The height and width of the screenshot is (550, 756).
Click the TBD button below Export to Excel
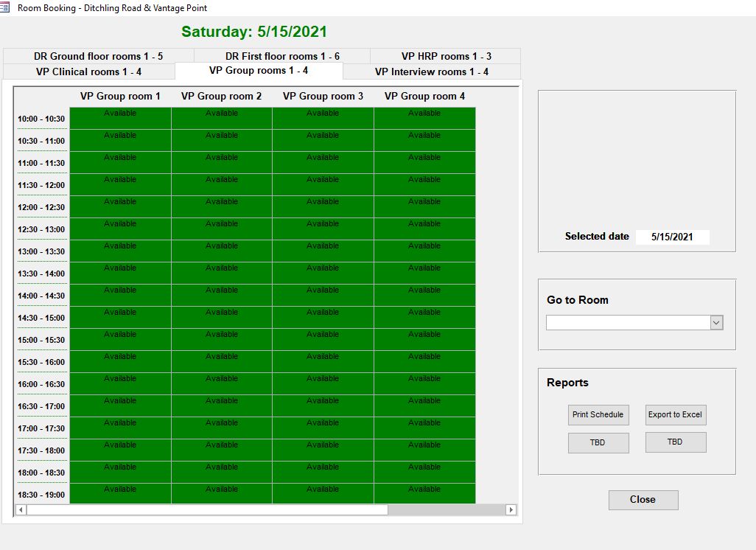[x=675, y=442]
